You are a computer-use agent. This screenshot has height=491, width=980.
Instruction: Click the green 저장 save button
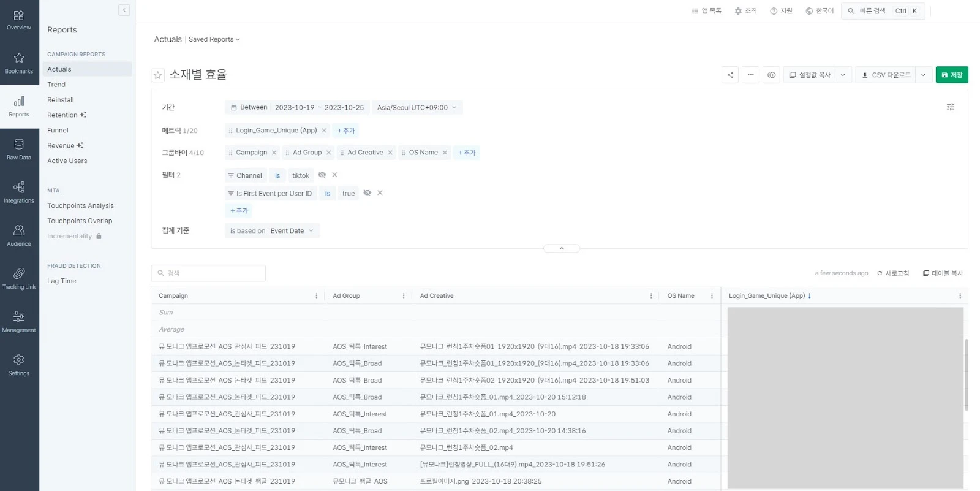coord(951,75)
